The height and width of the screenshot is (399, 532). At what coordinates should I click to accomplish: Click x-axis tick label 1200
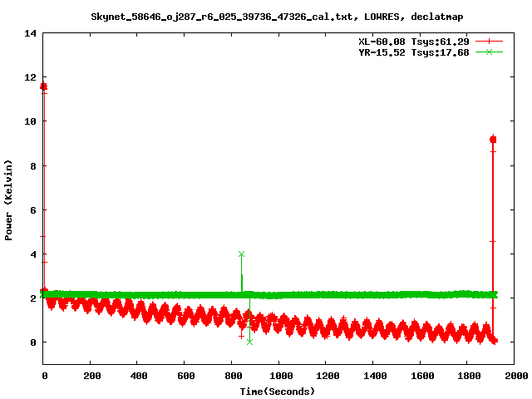(328, 376)
